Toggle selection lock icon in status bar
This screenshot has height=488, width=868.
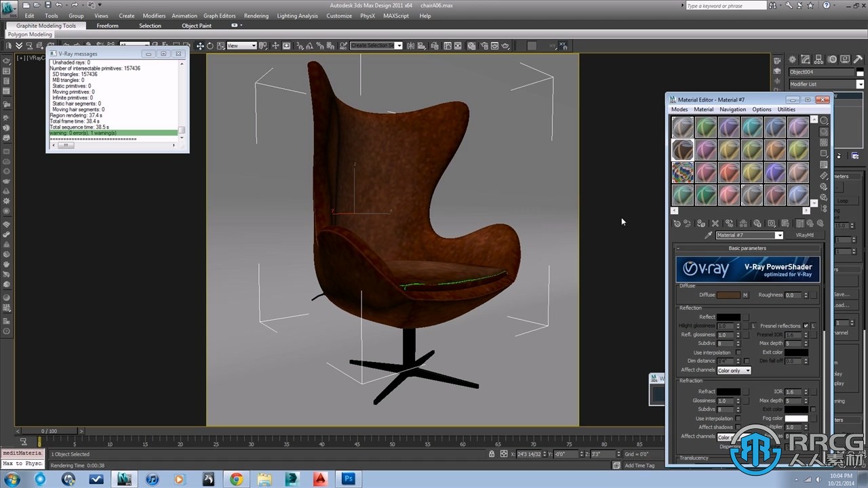(x=493, y=453)
